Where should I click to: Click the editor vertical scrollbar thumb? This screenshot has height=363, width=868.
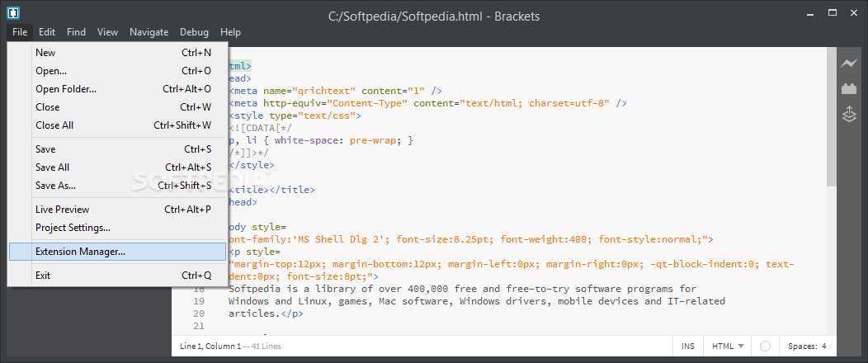coord(832,117)
